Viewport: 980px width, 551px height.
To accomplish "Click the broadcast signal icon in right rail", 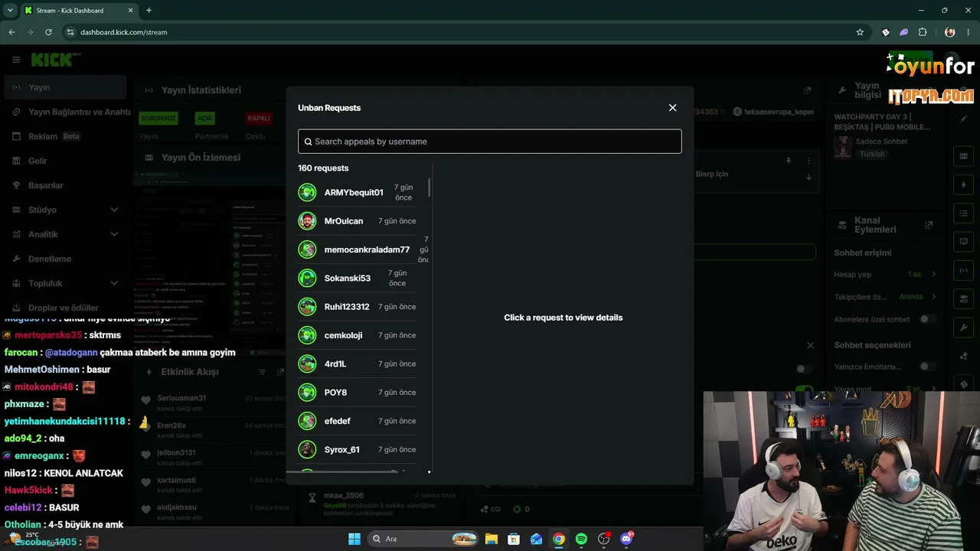I will [964, 270].
